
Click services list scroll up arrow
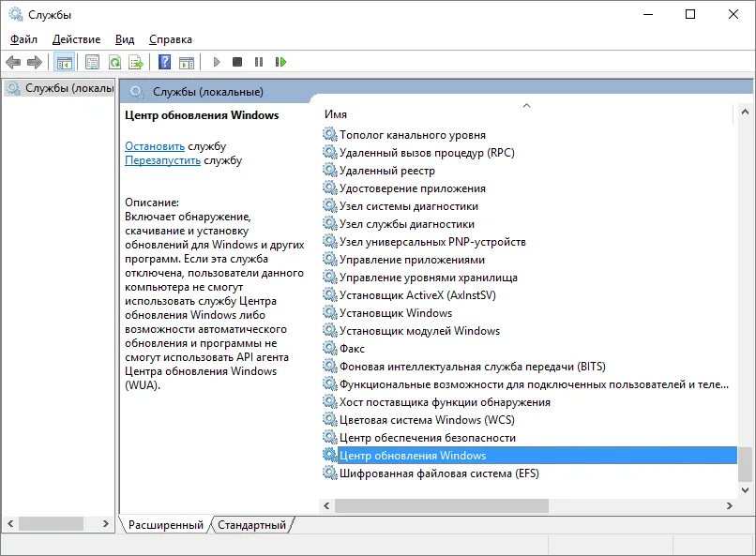point(745,113)
